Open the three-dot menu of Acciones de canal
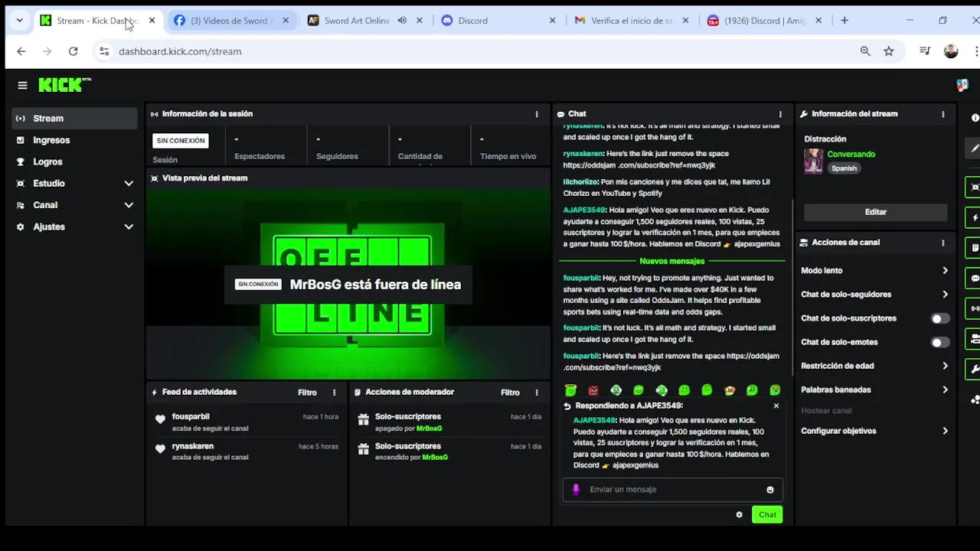The width and height of the screenshot is (980, 551). (x=942, y=243)
